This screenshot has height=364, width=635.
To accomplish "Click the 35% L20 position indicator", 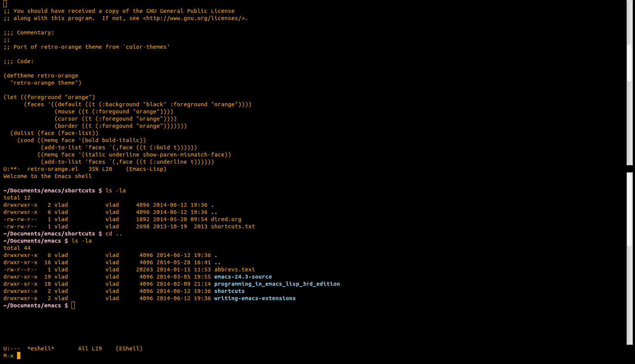I will pyautogui.click(x=100, y=169).
